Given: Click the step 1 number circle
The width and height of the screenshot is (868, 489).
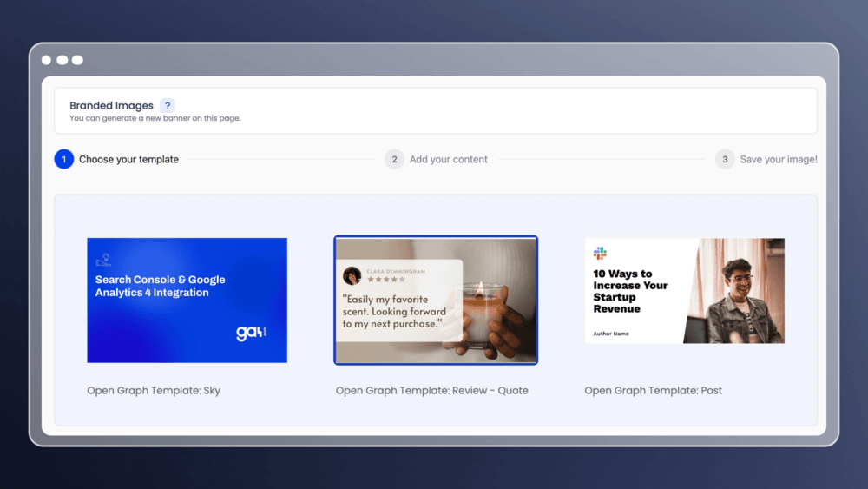Looking at the screenshot, I should [64, 159].
